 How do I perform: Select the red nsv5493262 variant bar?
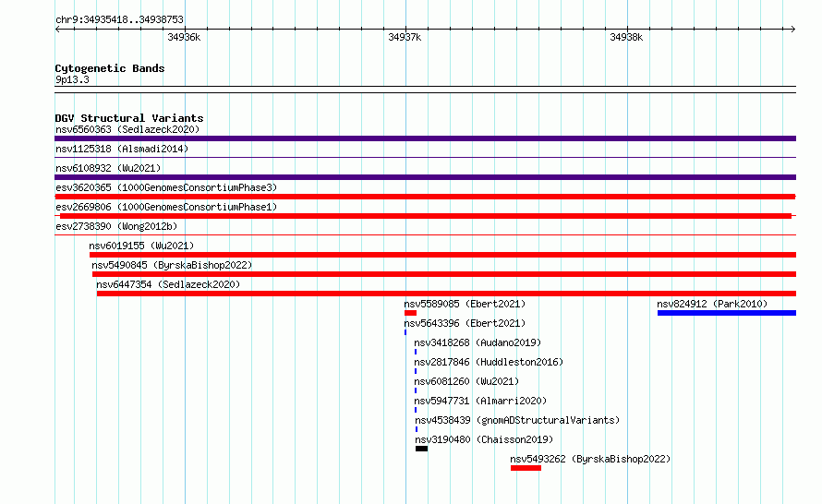coord(526,468)
